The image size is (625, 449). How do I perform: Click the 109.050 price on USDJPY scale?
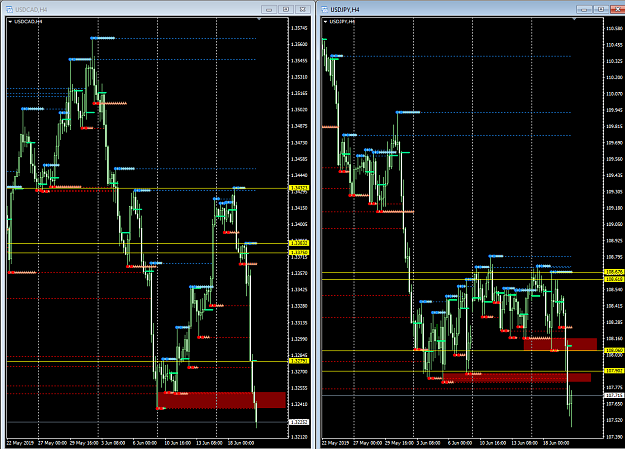point(614,224)
